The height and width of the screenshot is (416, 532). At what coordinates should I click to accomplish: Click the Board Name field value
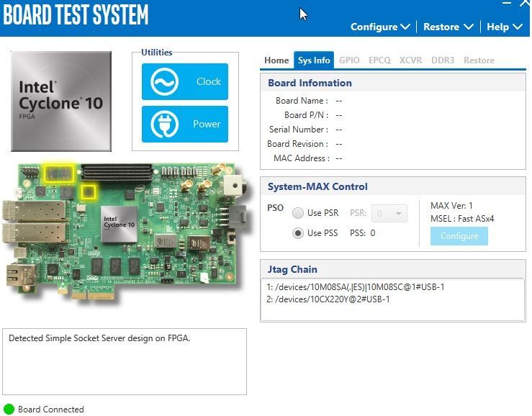coord(338,101)
